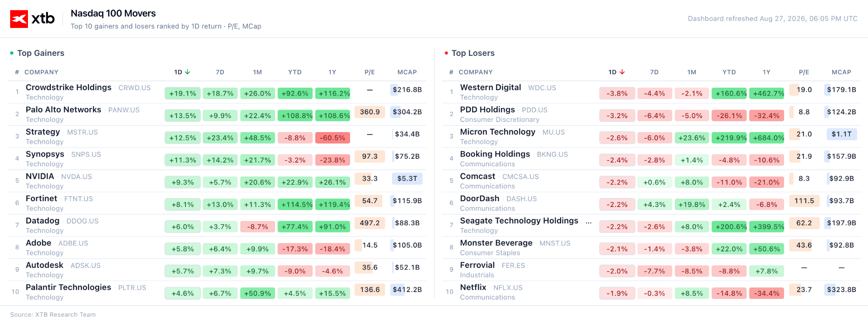Click the Top Gainers heading
Image resolution: width=868 pixels, height=323 pixels.
click(x=41, y=53)
